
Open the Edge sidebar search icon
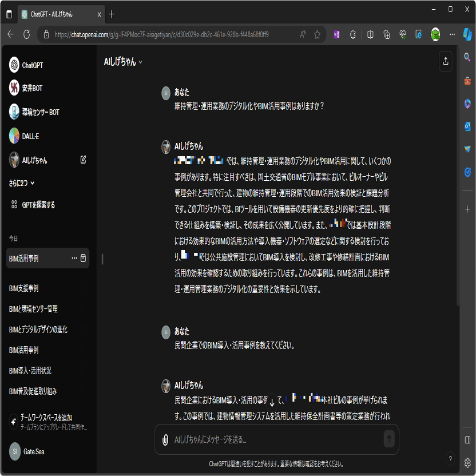467,57
